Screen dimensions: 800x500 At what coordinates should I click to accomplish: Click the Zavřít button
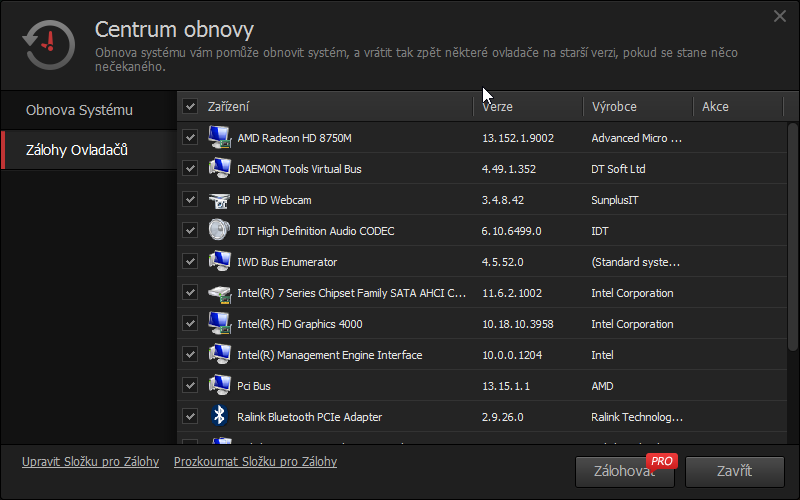tap(735, 471)
